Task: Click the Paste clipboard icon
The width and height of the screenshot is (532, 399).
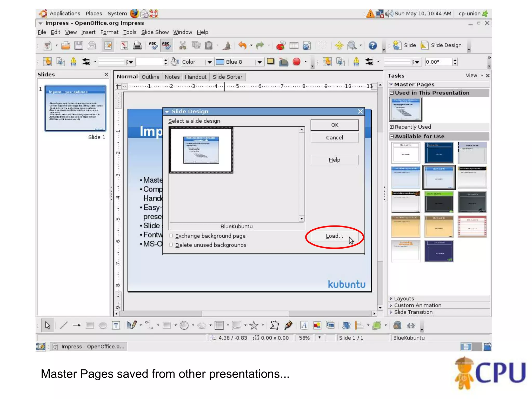Action: (x=209, y=45)
